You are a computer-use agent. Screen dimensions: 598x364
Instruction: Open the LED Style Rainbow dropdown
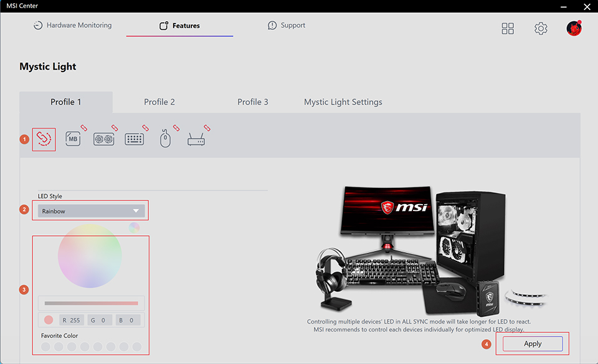click(91, 211)
